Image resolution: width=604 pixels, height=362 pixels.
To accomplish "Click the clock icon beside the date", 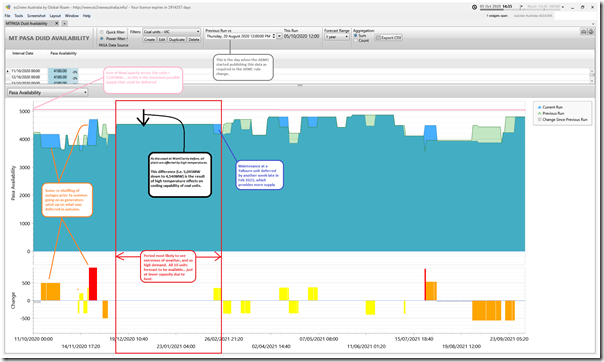I will 474,7.
